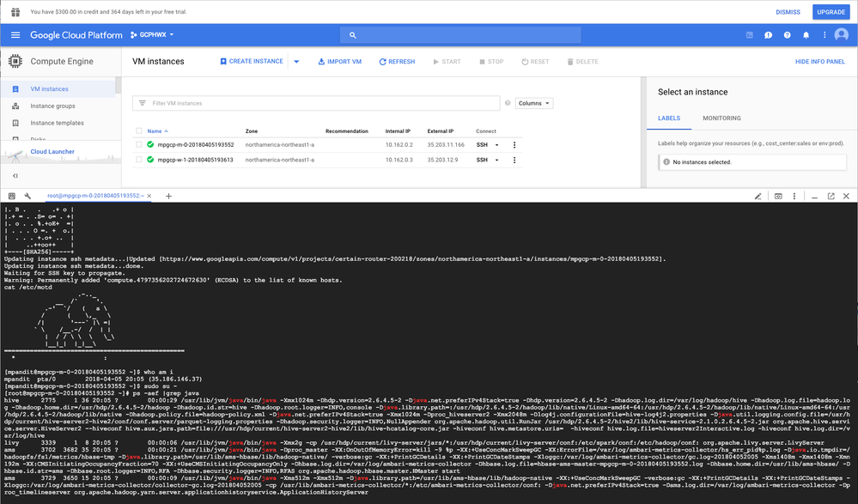
Task: Click the Filter VM instances field
Action: 318,102
